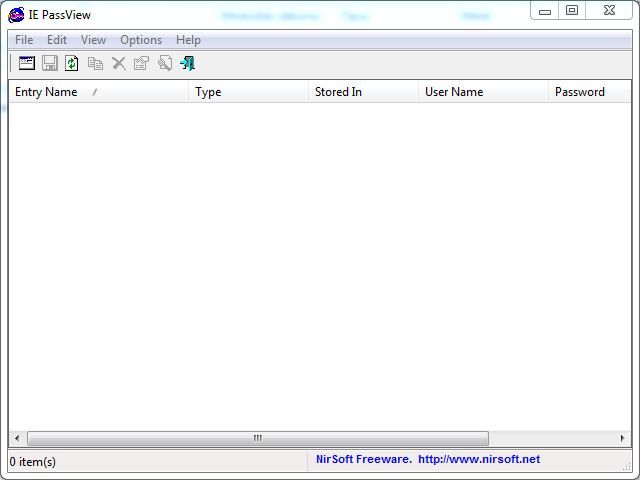640x480 pixels.
Task: Click the Exit door toolbar icon
Action: 188,63
